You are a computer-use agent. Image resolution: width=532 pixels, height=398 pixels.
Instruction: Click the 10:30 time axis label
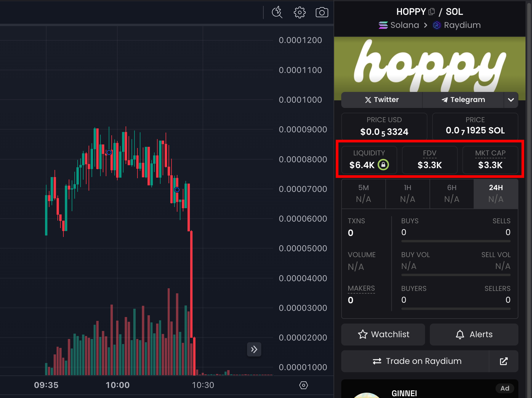pyautogui.click(x=203, y=385)
